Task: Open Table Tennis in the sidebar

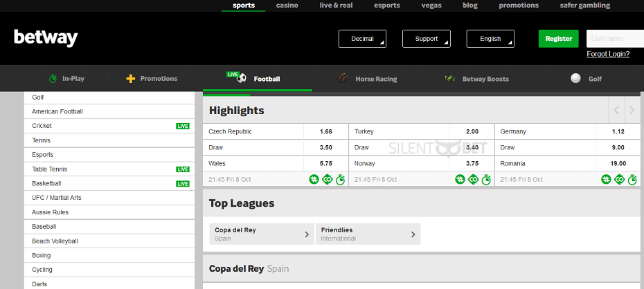Action: tap(109, 169)
